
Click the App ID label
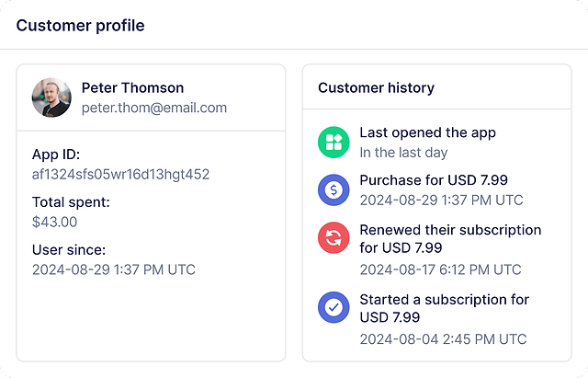click(x=56, y=155)
